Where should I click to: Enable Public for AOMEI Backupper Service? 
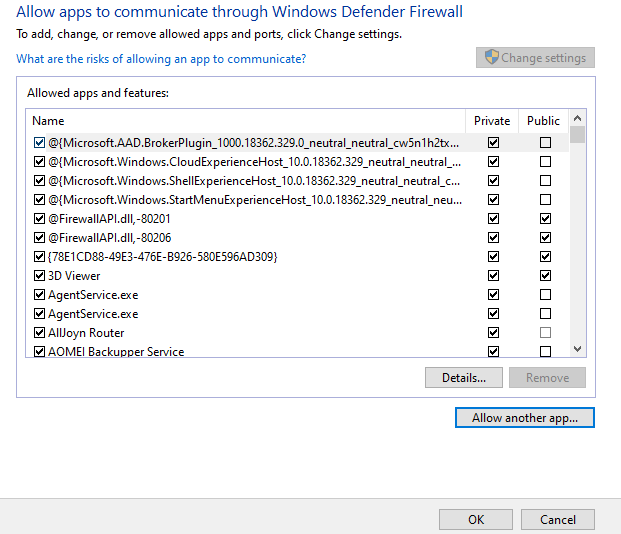point(545,352)
